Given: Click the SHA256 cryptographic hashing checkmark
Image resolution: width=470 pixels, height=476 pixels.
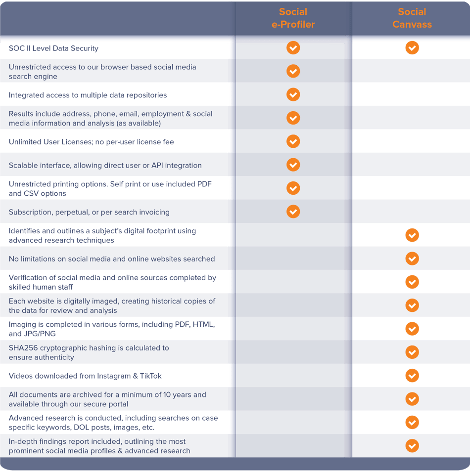Looking at the screenshot, I should (x=412, y=352).
